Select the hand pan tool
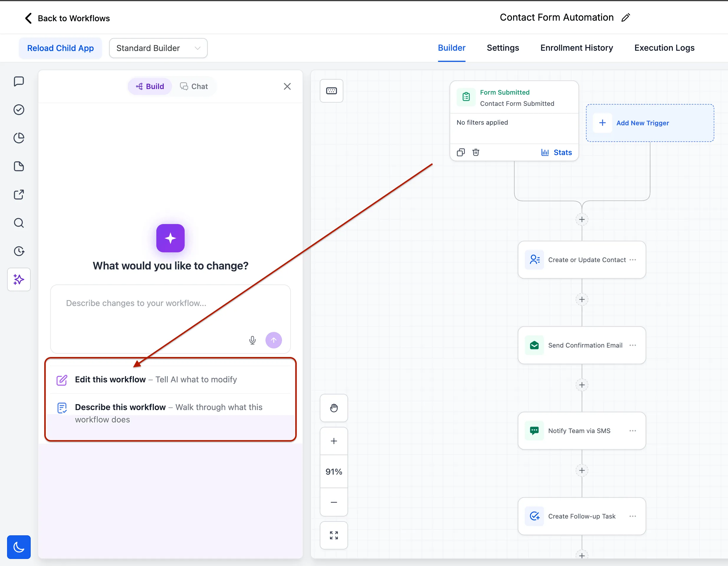The width and height of the screenshot is (728, 566). [x=334, y=408]
